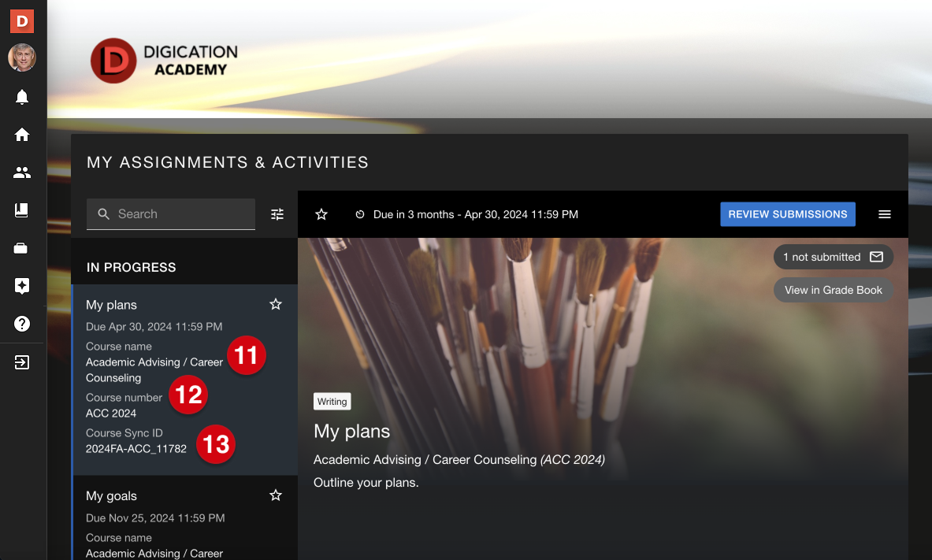Click Outline your plans description text

366,483
